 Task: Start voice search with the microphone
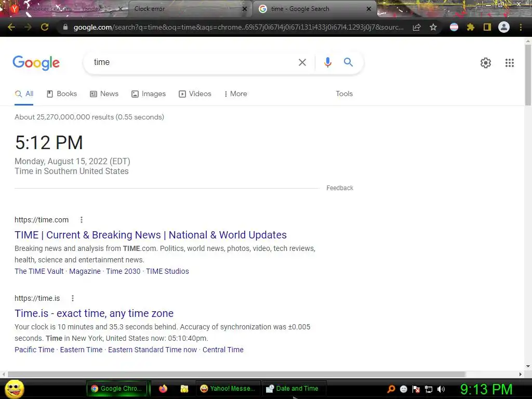click(x=328, y=62)
